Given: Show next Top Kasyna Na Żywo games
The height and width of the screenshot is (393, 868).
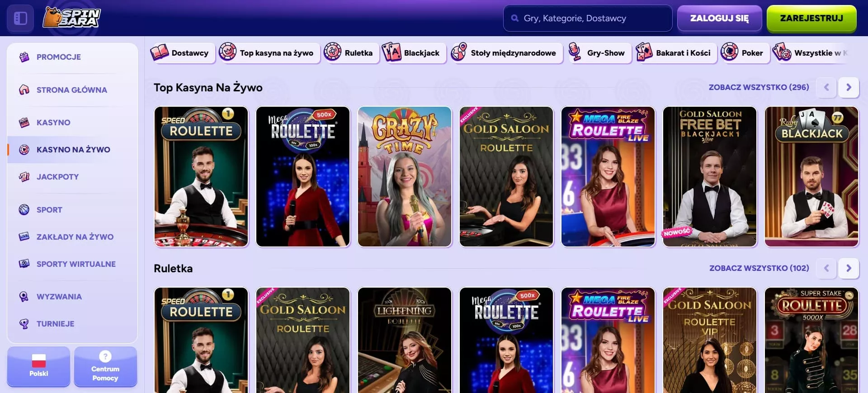Looking at the screenshot, I should click(849, 87).
